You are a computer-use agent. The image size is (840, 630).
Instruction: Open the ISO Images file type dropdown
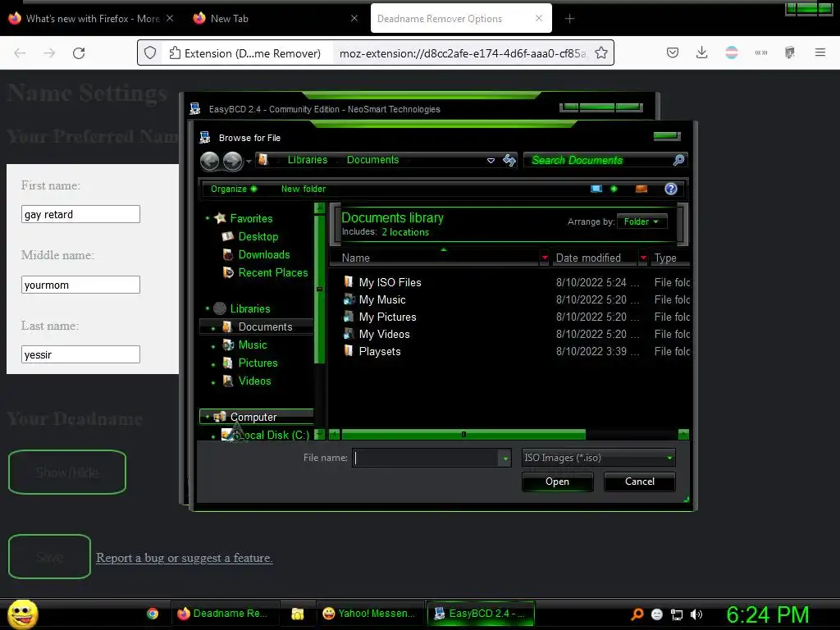click(x=598, y=458)
